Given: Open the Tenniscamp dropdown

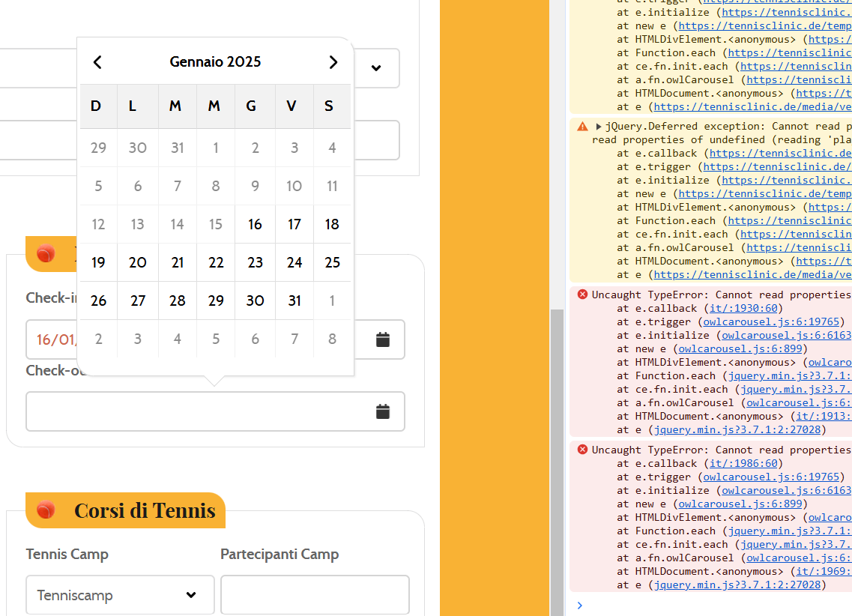Looking at the screenshot, I should [120, 595].
